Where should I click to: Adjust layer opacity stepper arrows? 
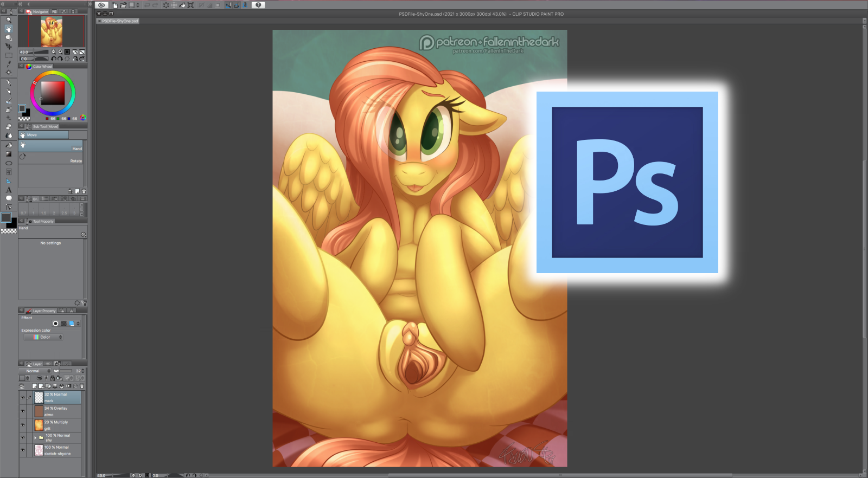click(x=82, y=371)
